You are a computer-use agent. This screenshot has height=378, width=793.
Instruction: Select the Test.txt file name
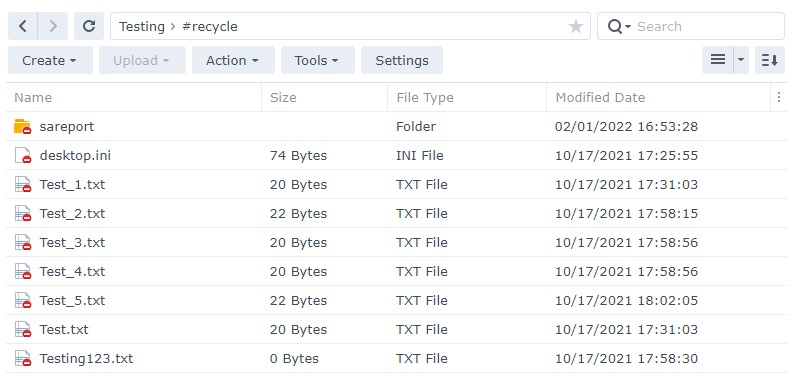coord(64,329)
